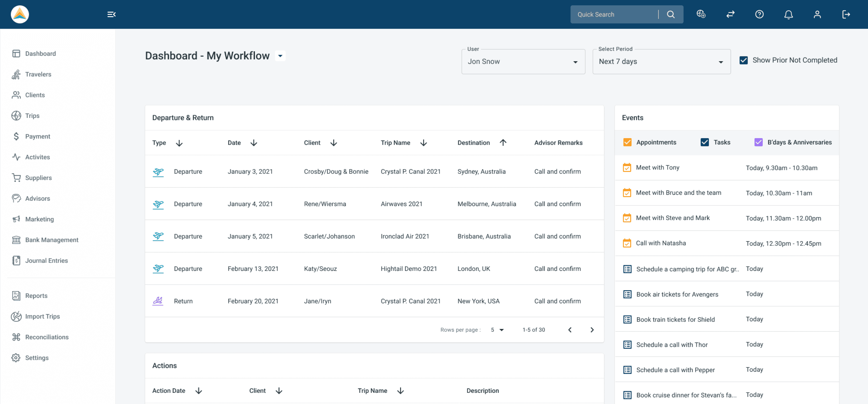The height and width of the screenshot is (404, 868).
Task: Go to next page of departures
Action: 592,330
